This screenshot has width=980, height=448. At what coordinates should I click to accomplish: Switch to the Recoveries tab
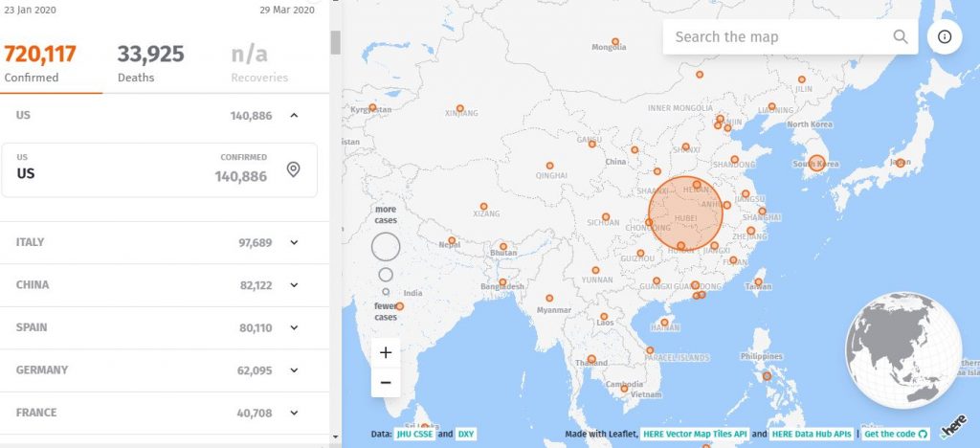point(259,62)
